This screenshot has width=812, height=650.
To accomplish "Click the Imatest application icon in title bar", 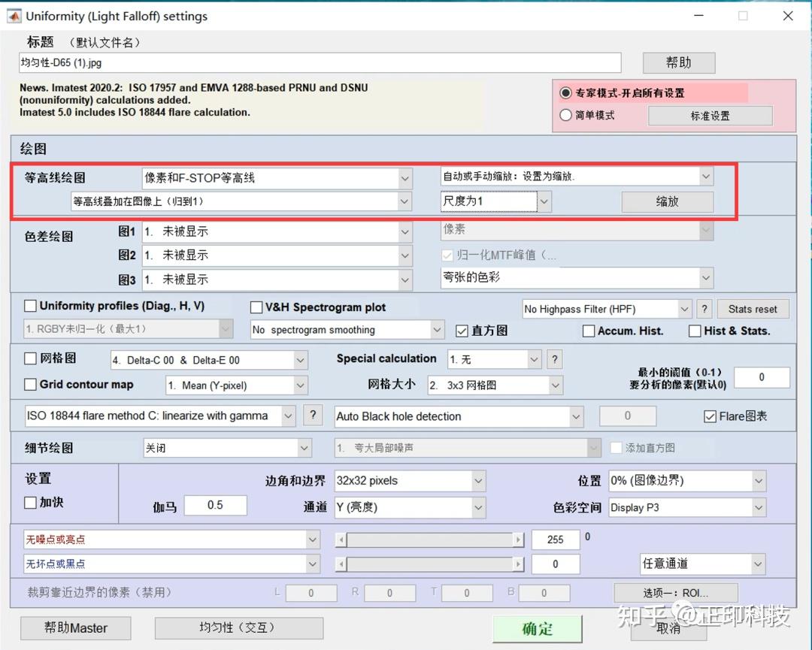I will [14, 15].
